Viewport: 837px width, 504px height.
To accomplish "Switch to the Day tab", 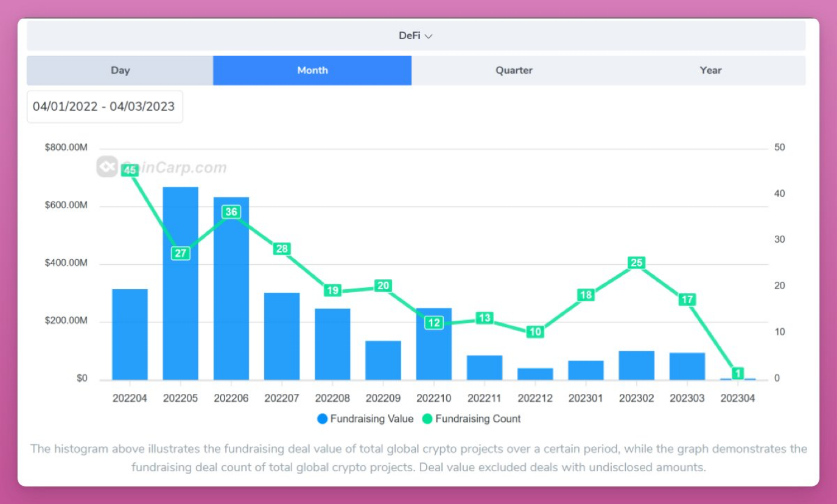I will coord(120,71).
